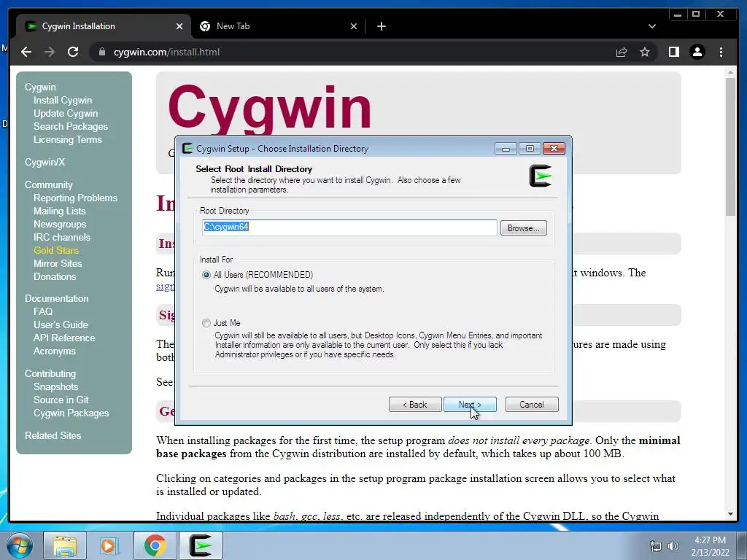747x560 pixels.
Task: Click the address bar URL
Action: click(x=166, y=52)
